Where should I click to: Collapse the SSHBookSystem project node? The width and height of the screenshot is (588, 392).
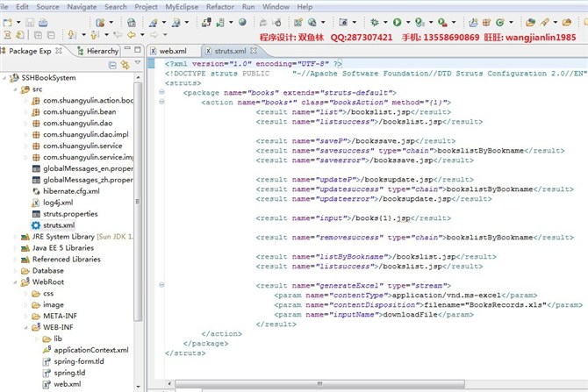click(x=4, y=78)
